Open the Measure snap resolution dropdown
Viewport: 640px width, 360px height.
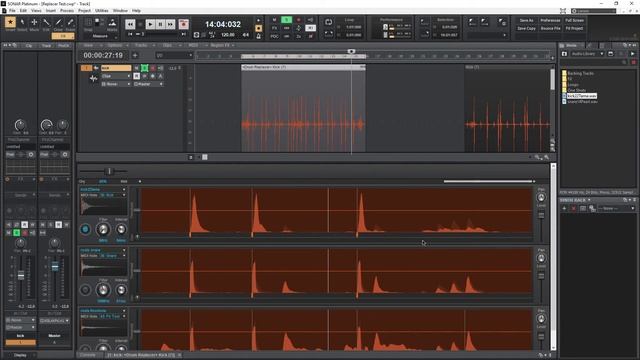coord(100,36)
